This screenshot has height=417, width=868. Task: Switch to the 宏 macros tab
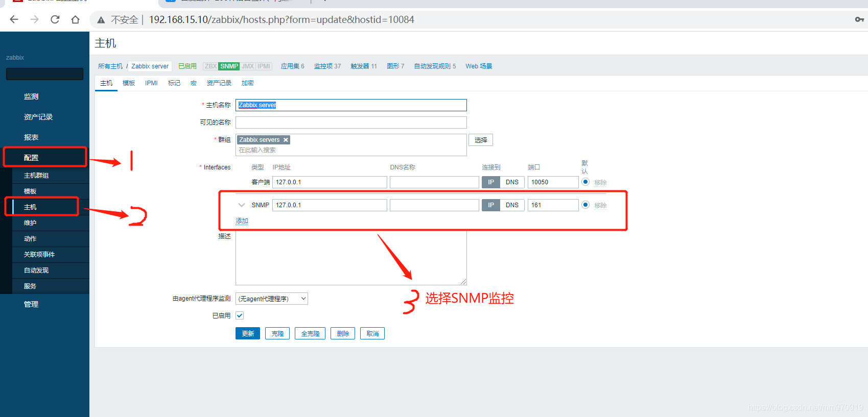point(194,83)
